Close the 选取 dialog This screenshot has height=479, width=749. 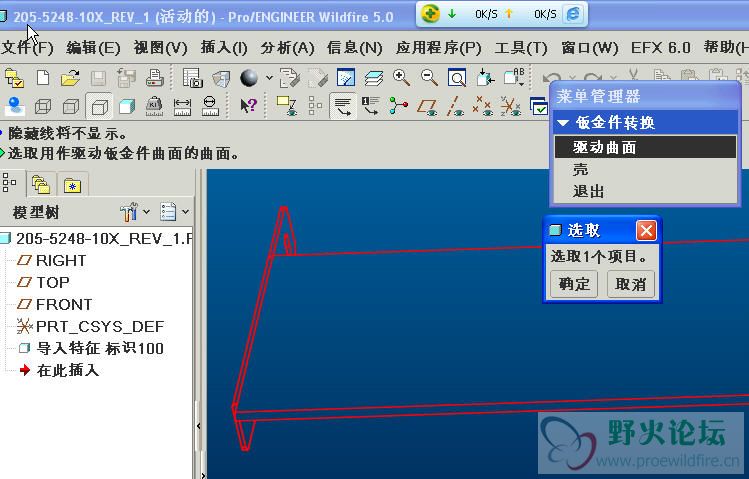(646, 231)
